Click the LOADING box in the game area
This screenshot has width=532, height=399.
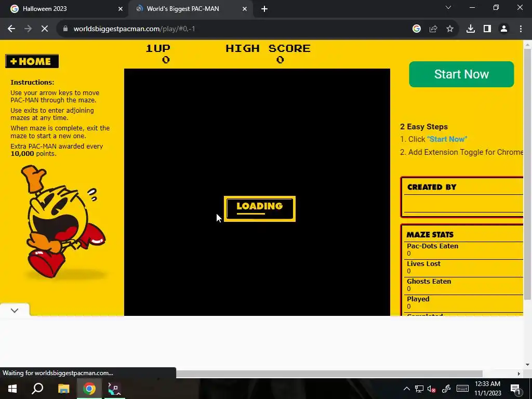(x=260, y=209)
